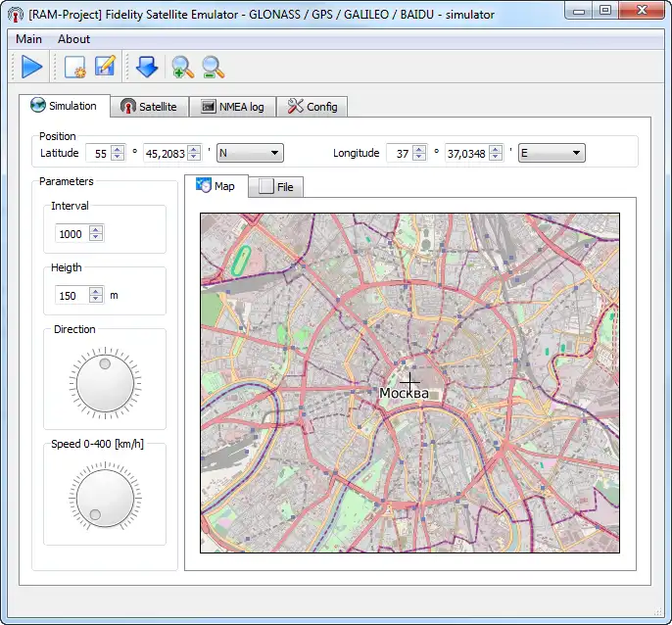Viewport: 672px width, 625px height.
Task: Click the Москва label on the map
Action: click(404, 393)
